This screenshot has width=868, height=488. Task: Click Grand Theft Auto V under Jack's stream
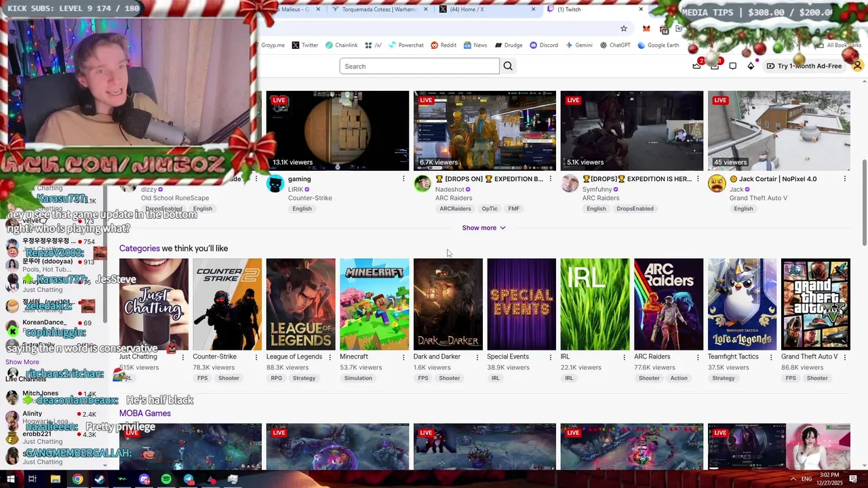(758, 198)
